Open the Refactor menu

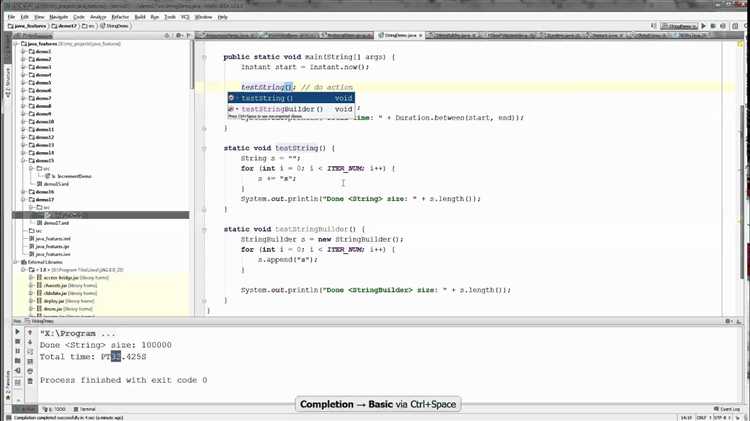[120, 17]
